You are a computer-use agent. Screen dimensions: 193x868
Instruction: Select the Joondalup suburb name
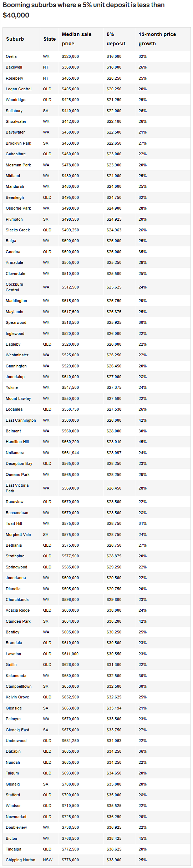coord(15,377)
